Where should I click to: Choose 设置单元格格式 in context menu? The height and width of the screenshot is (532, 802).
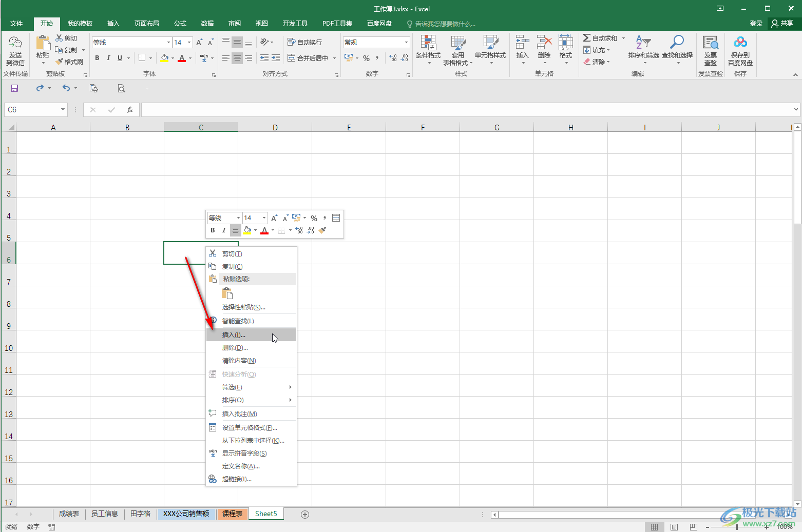point(251,428)
